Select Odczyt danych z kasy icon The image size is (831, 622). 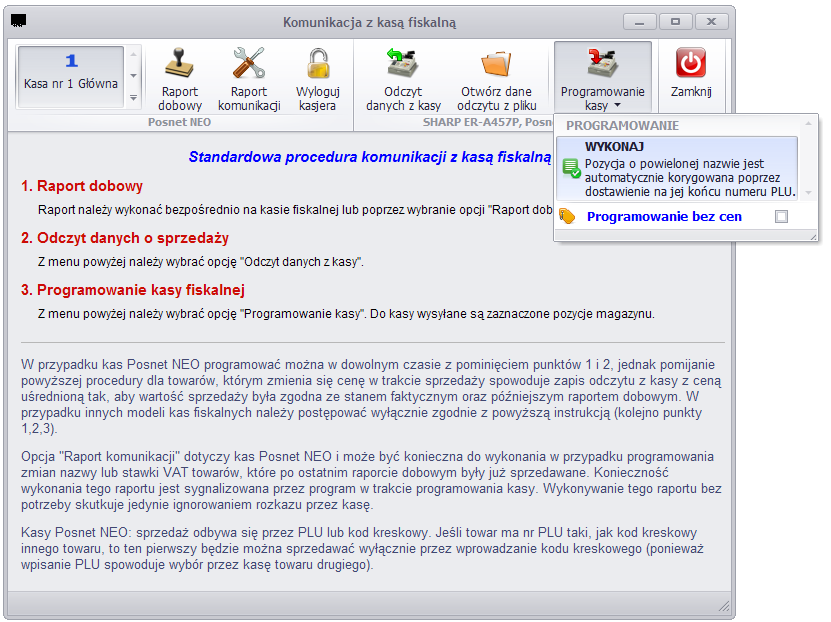click(403, 63)
